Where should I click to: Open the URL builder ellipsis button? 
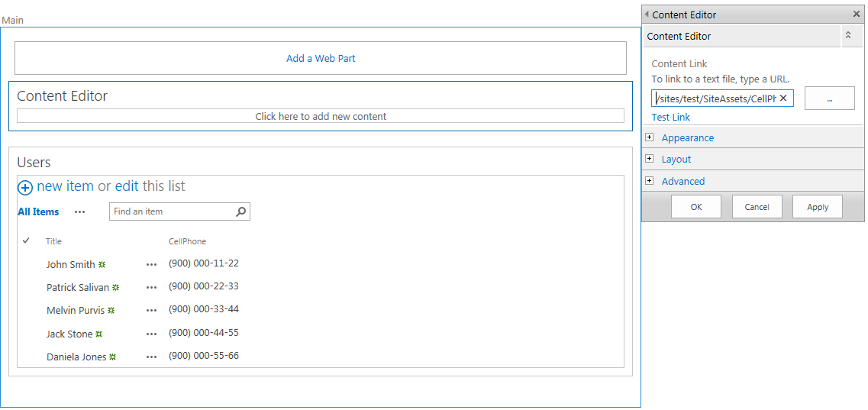point(829,98)
